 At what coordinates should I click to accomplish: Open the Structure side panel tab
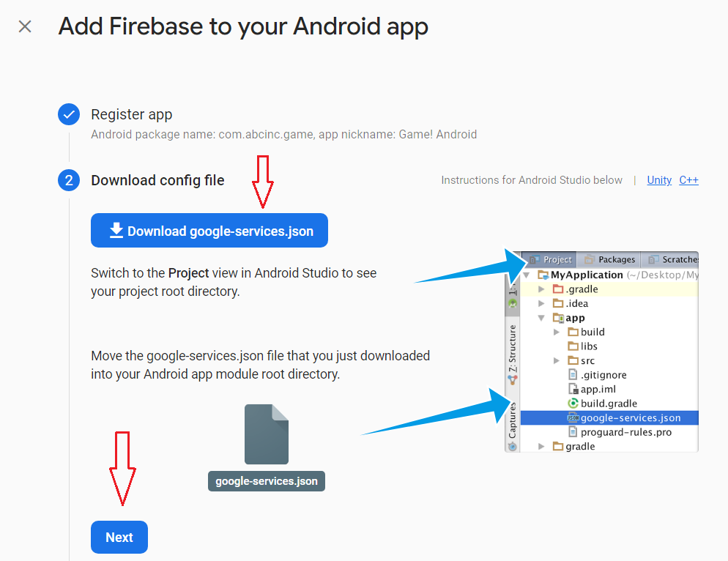point(513,350)
